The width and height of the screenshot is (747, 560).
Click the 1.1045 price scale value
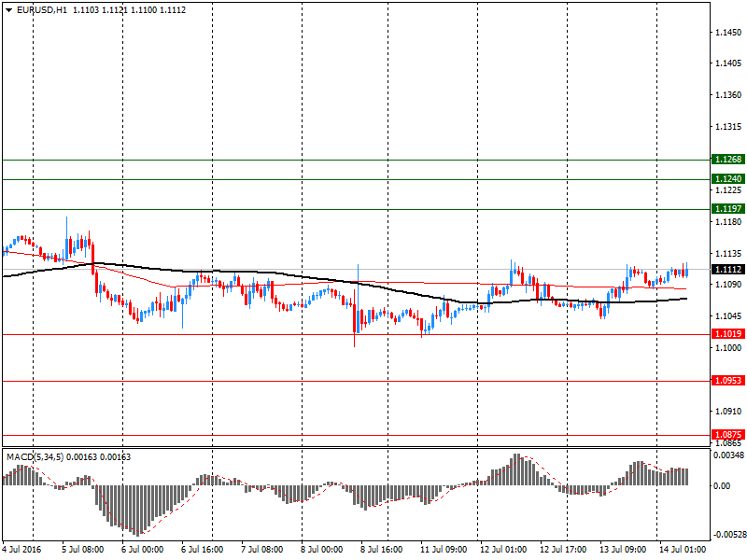728,316
